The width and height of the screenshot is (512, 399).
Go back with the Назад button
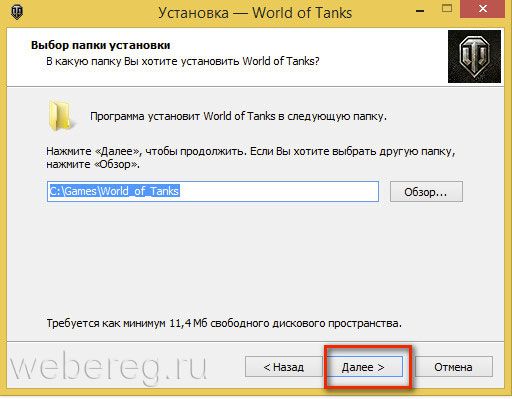[284, 367]
